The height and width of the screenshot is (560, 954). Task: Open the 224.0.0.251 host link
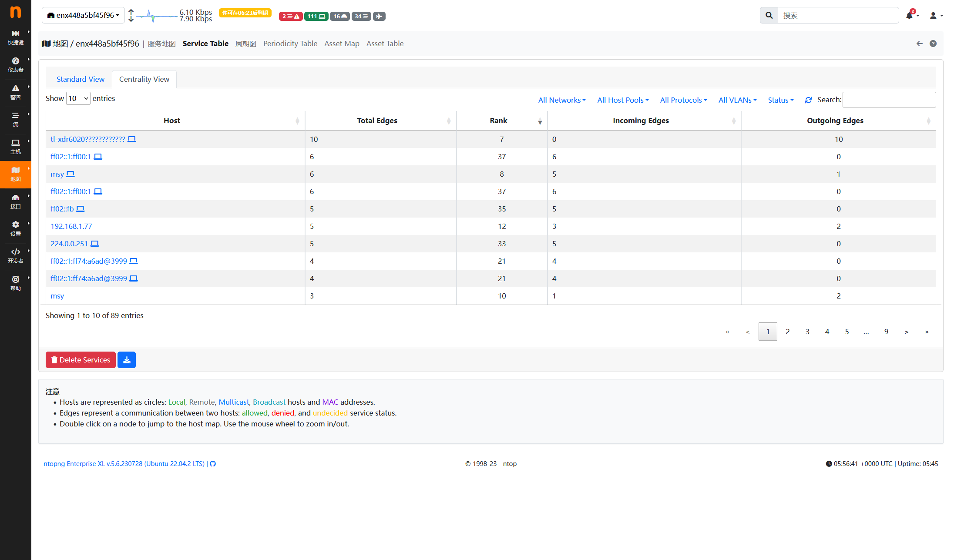point(69,244)
